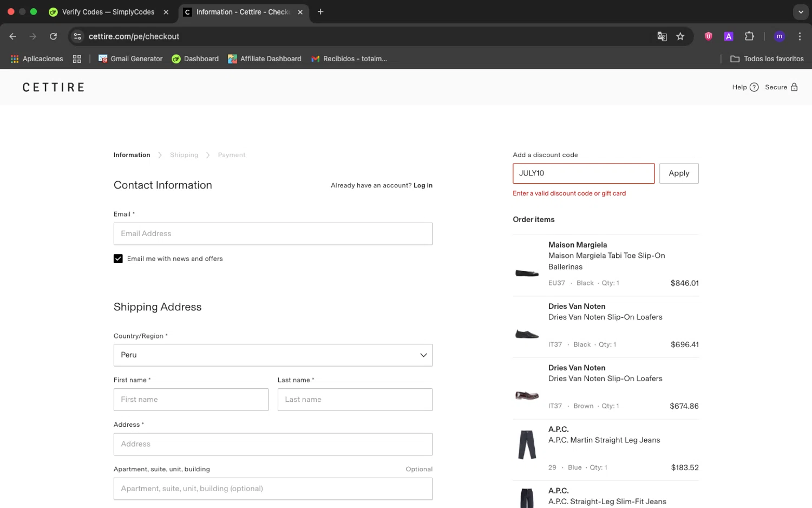812x508 pixels.
Task: Click the $696.41 price
Action: click(x=685, y=344)
